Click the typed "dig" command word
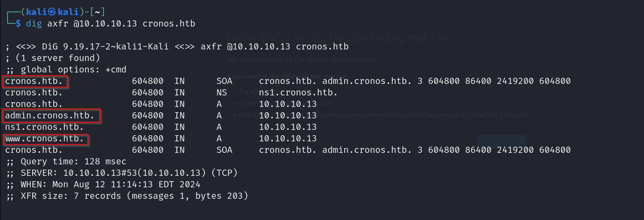 pyautogui.click(x=34, y=23)
